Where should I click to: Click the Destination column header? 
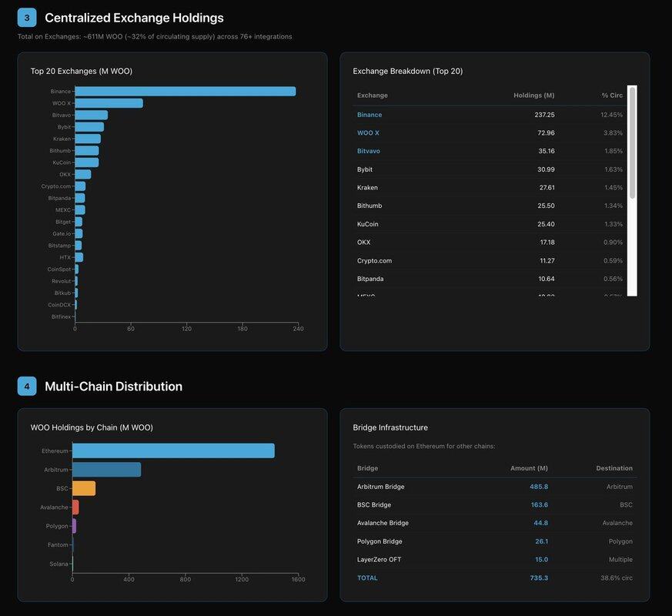pos(613,468)
